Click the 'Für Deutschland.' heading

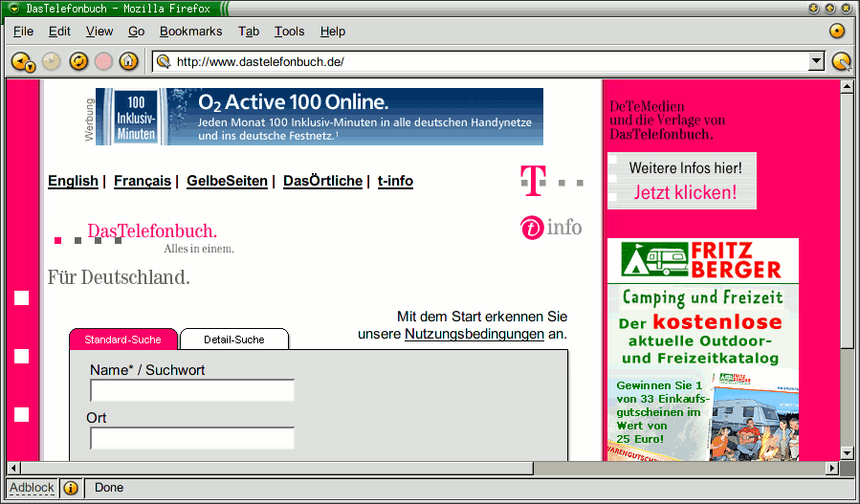(119, 277)
